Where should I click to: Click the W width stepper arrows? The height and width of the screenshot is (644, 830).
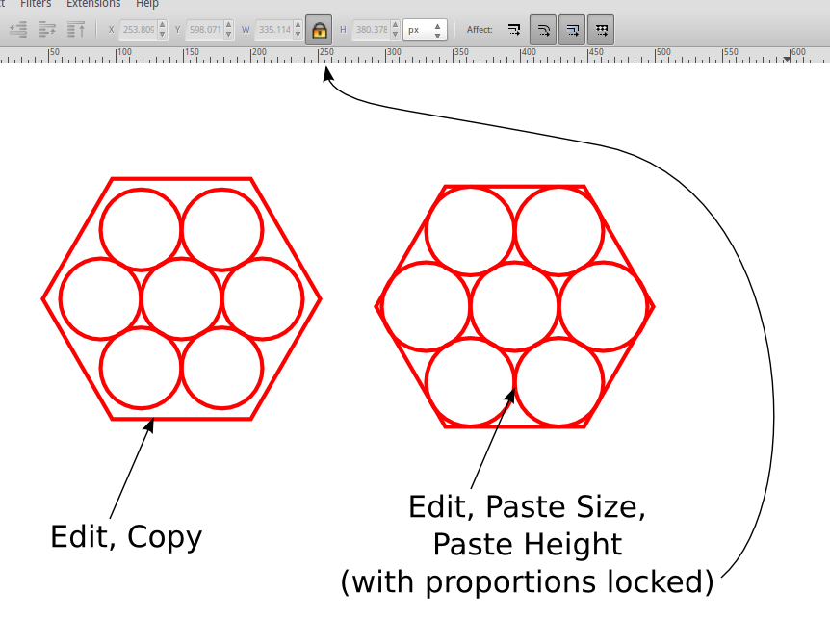tap(297, 30)
